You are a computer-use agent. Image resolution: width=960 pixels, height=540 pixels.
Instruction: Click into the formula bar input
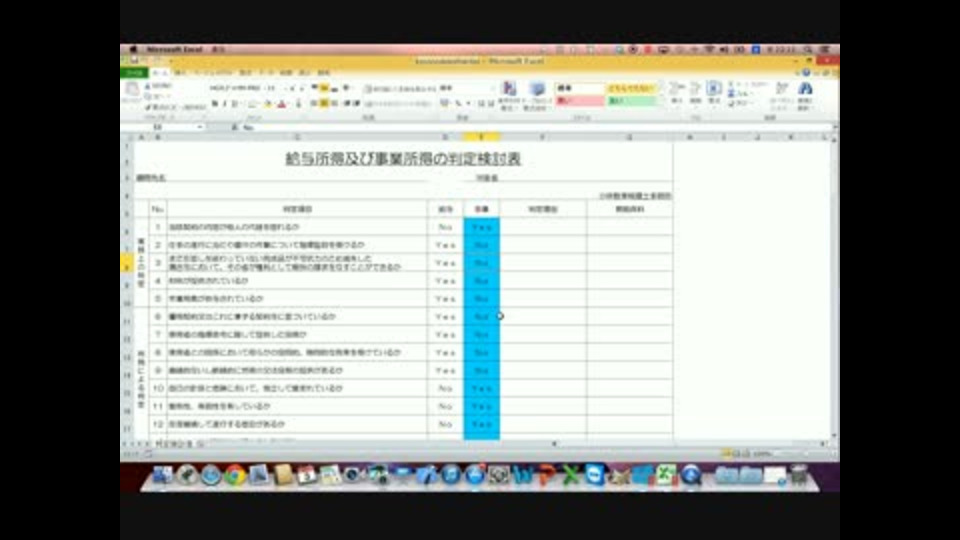(x=536, y=127)
